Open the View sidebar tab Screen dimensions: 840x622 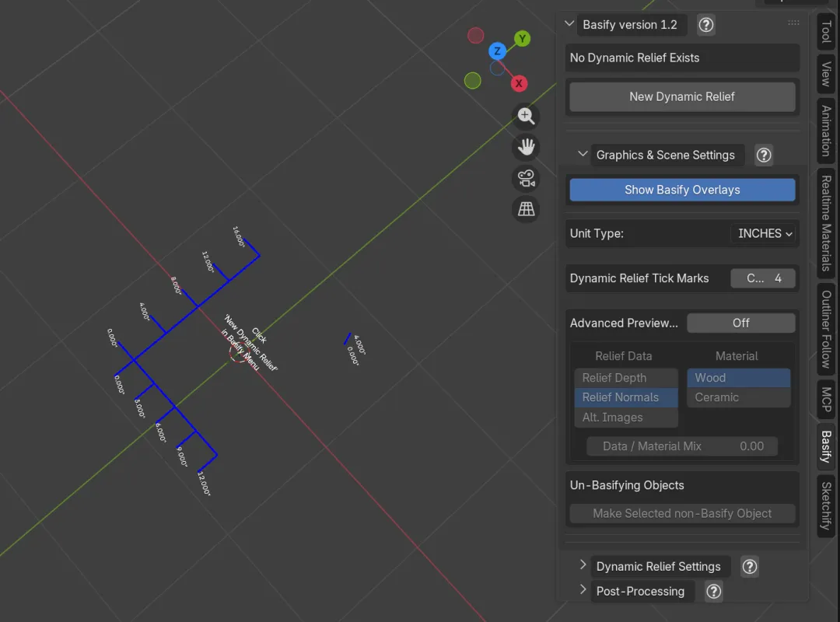pos(826,74)
